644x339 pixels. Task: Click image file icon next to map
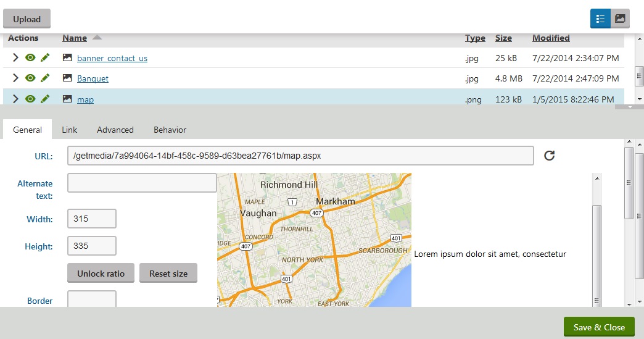67,99
